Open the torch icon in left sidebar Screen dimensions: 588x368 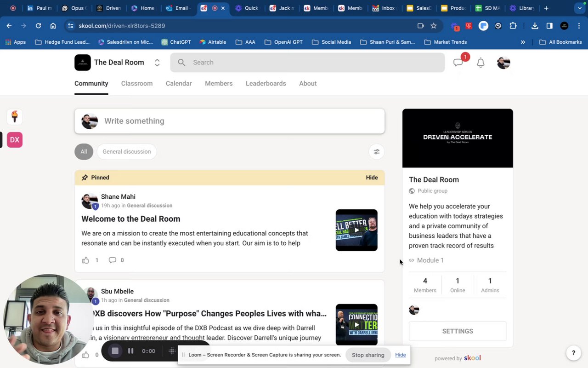[15, 116]
